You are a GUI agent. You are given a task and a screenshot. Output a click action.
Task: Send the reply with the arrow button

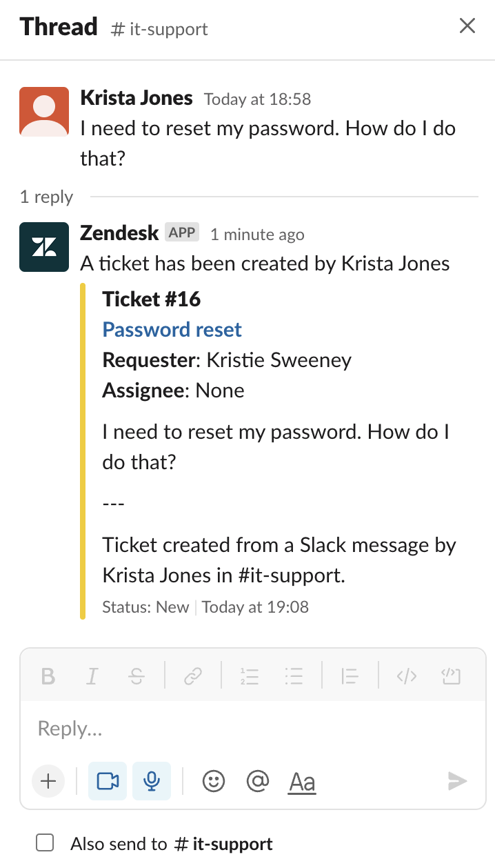point(456,781)
